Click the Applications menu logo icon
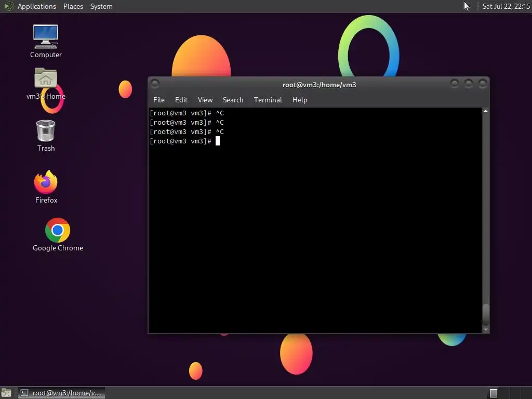The height and width of the screenshot is (399, 532). click(x=8, y=6)
